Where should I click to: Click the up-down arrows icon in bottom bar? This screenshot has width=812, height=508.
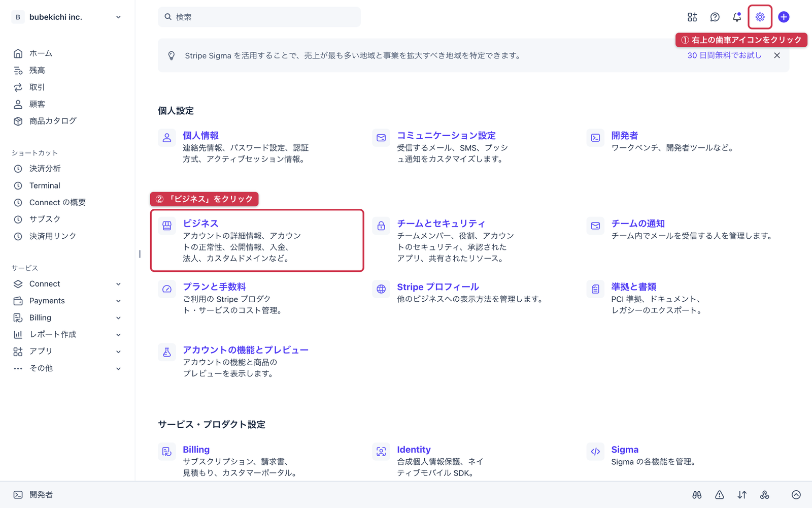(742, 495)
